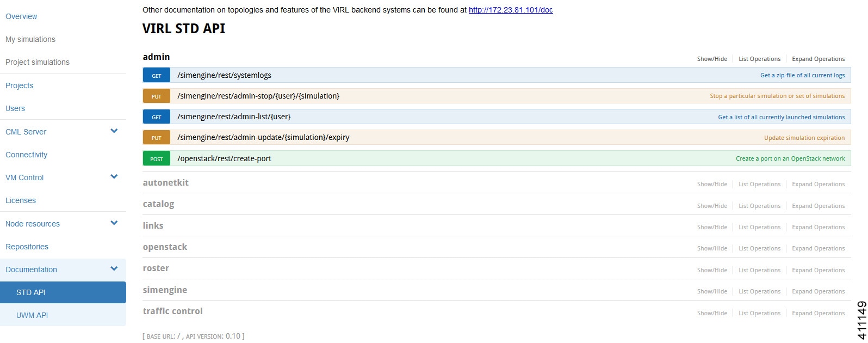The image size is (868, 343).
Task: Expand the VM Control sidebar chevron
Action: [114, 177]
